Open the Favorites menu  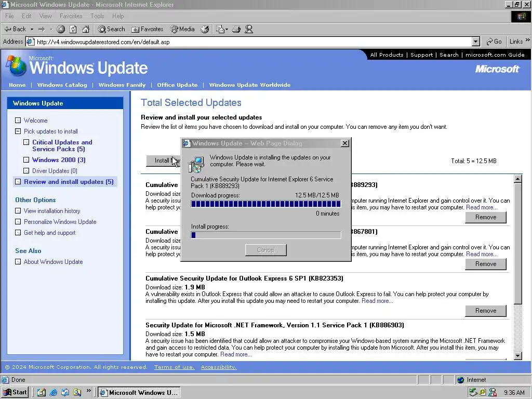71,16
